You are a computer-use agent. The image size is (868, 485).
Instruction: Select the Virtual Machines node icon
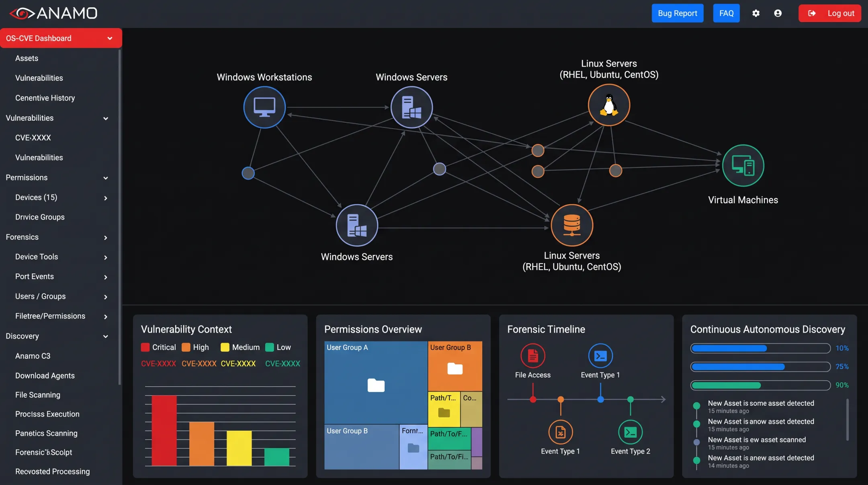point(743,165)
